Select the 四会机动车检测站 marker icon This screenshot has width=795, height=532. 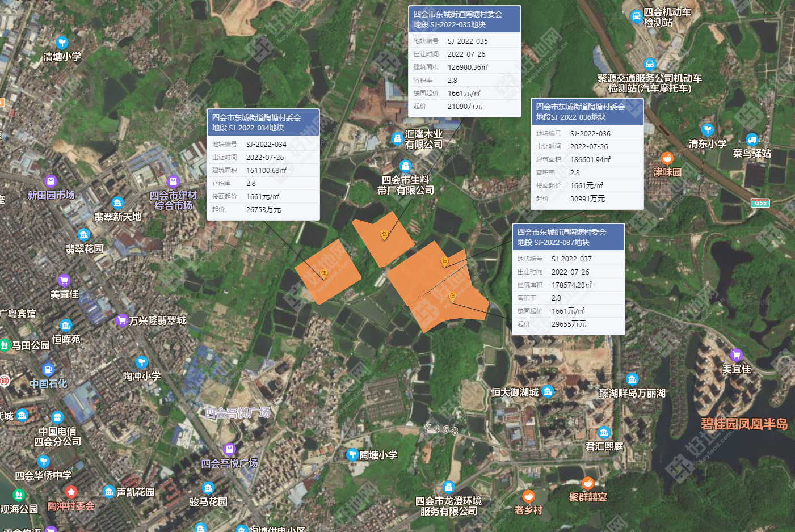(637, 16)
